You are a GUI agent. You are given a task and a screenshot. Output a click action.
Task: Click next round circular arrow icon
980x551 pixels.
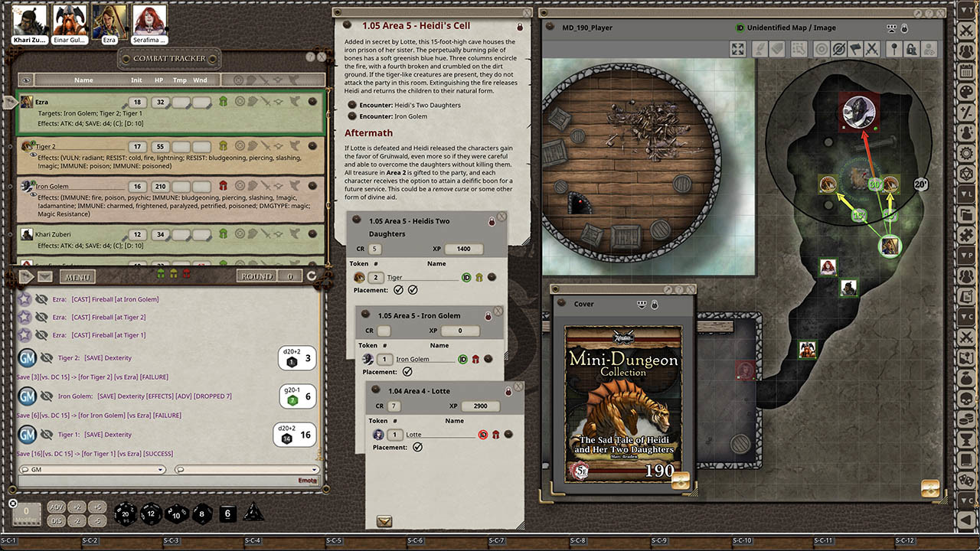pyautogui.click(x=312, y=276)
